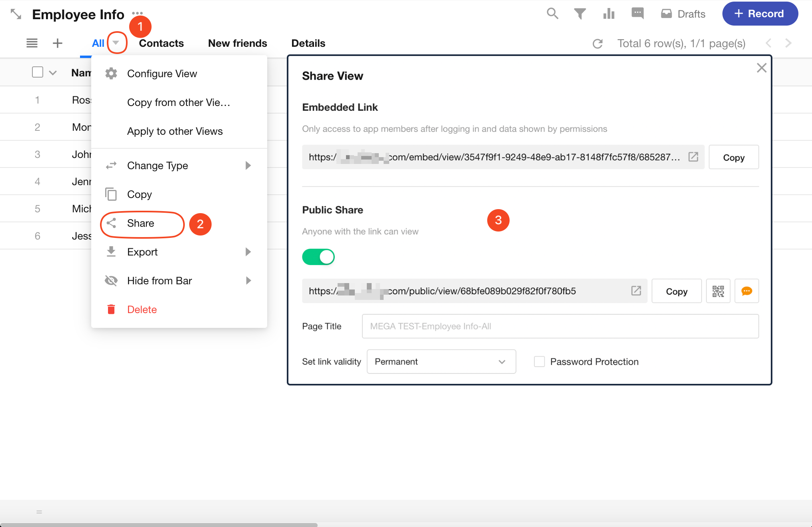This screenshot has height=527, width=812.
Task: Switch to the New friends tab
Action: point(237,43)
